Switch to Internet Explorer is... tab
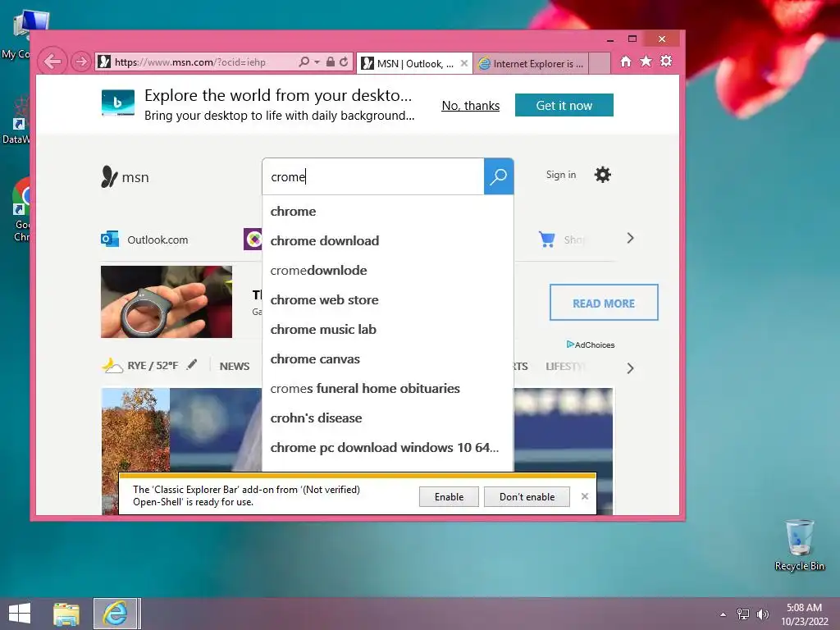840x630 pixels. pos(531,64)
